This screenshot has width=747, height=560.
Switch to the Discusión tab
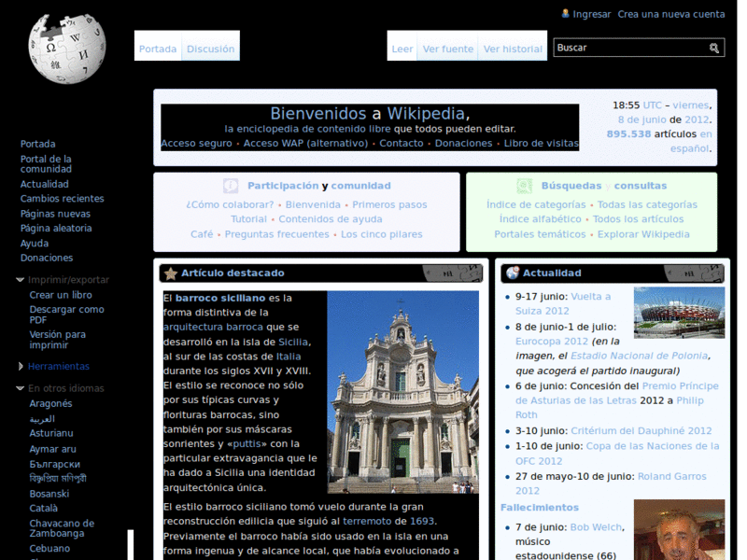pos(211,49)
